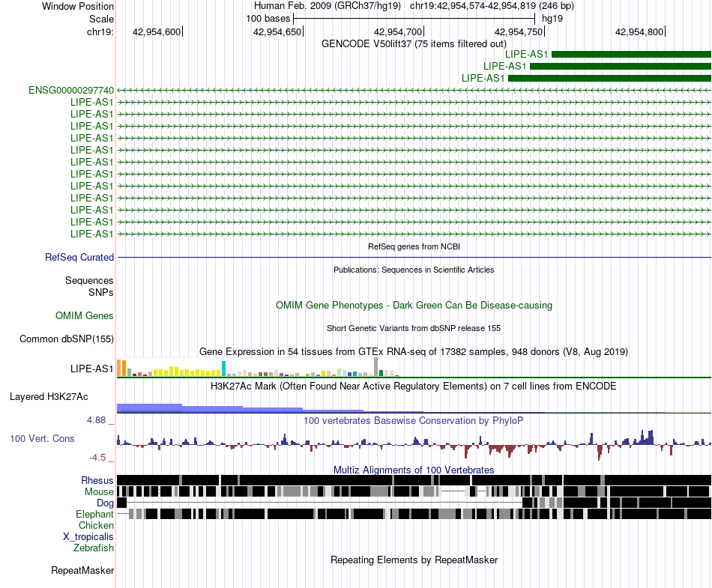Click RefSeq genes from NCBI title
Screen dimensions: 712x588
(414, 246)
